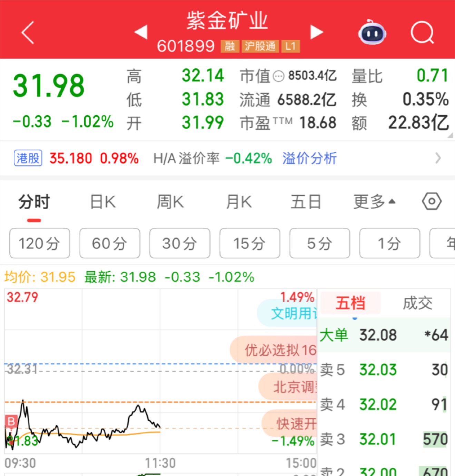The image size is (455, 476).
Task: Switch to 五日 tab
Action: [306, 202]
